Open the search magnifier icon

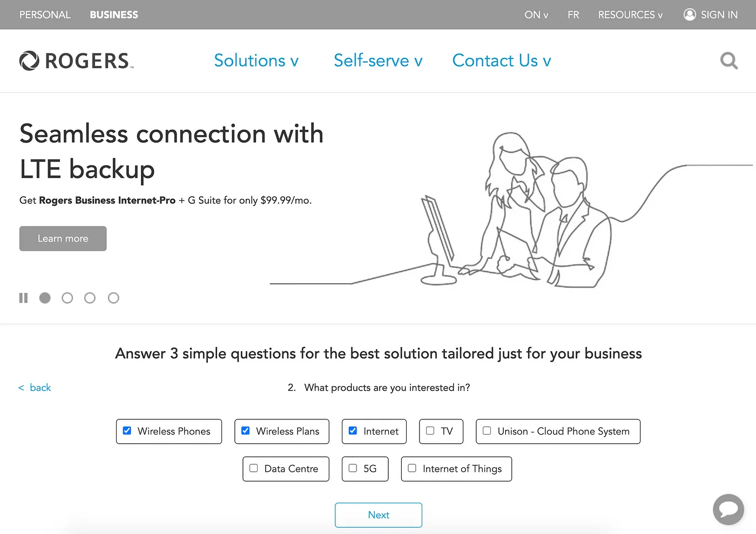click(x=729, y=61)
